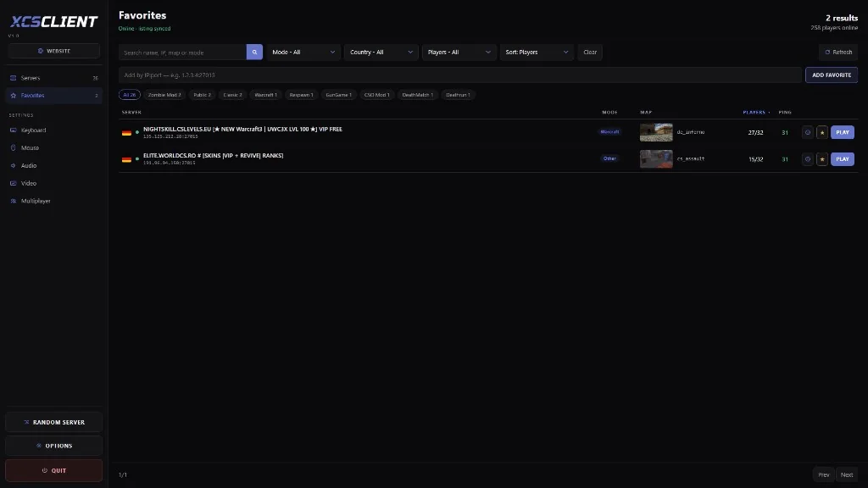868x488 pixels.
Task: Open Keyboard settings
Action: point(53,130)
